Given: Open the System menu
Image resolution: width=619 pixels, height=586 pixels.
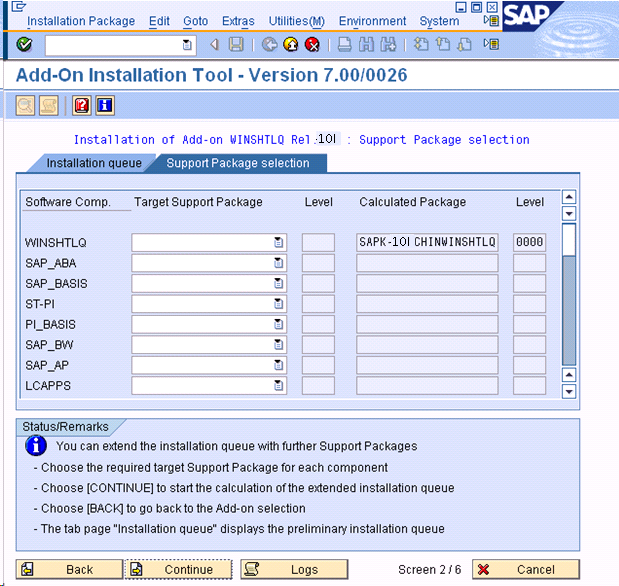Looking at the screenshot, I should tap(439, 21).
